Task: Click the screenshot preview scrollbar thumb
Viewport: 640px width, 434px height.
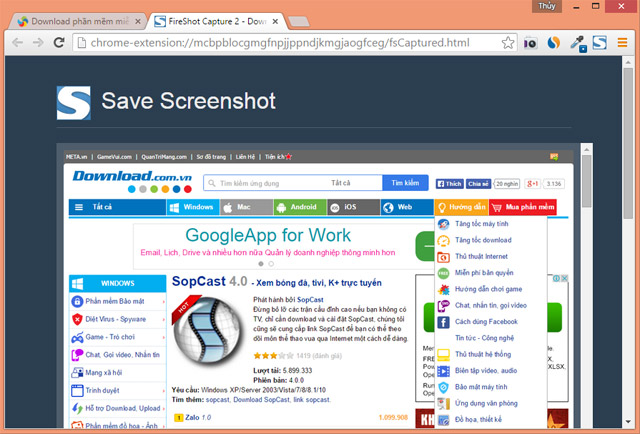Action: click(x=587, y=181)
